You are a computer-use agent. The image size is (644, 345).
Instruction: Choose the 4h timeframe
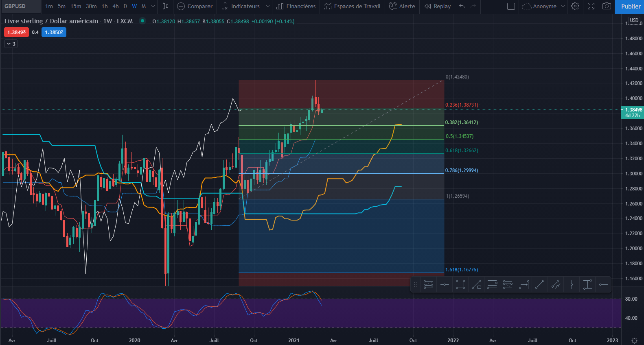116,6
